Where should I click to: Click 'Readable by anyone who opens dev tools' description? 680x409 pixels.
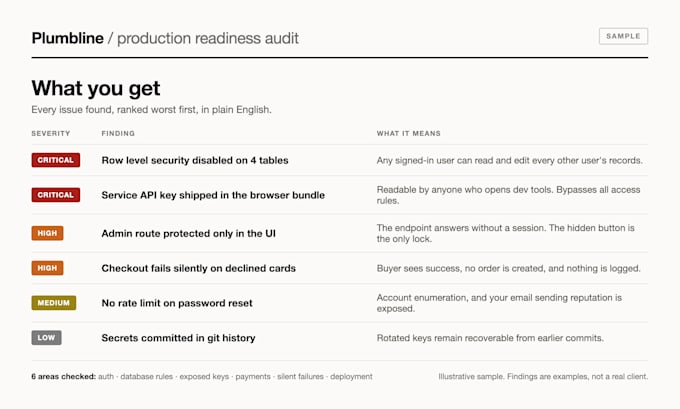(508, 195)
